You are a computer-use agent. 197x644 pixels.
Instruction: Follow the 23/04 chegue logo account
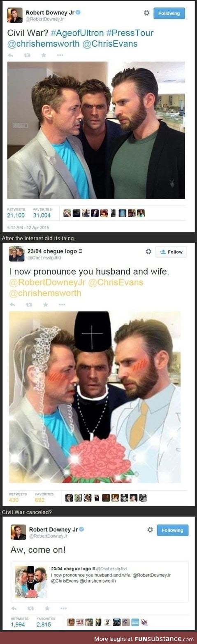tap(171, 252)
